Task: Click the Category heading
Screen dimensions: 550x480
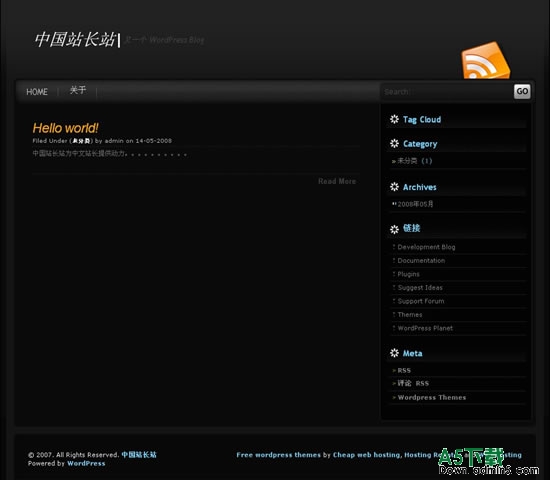Action: click(420, 144)
